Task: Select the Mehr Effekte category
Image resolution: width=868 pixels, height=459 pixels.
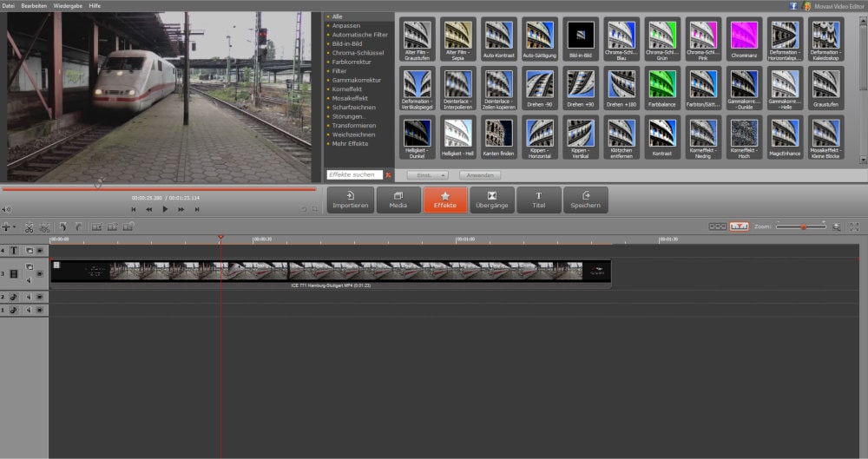Action: pyautogui.click(x=350, y=143)
